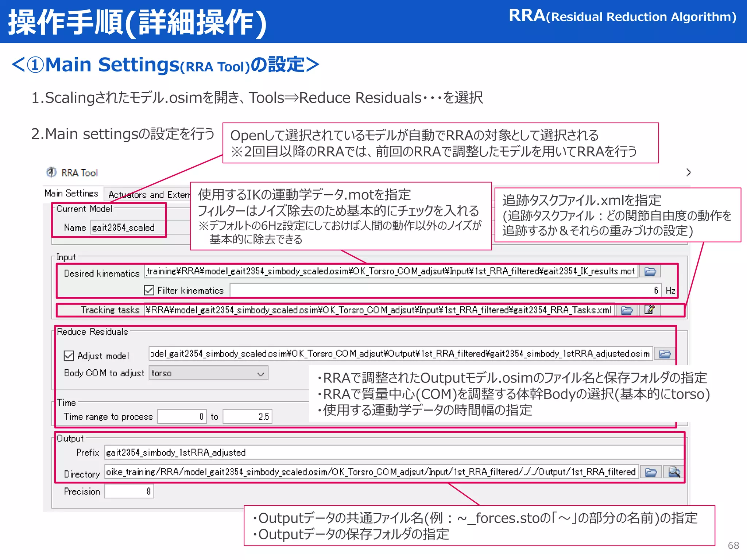Open the Tracking tasks edit icon

pyautogui.click(x=650, y=310)
